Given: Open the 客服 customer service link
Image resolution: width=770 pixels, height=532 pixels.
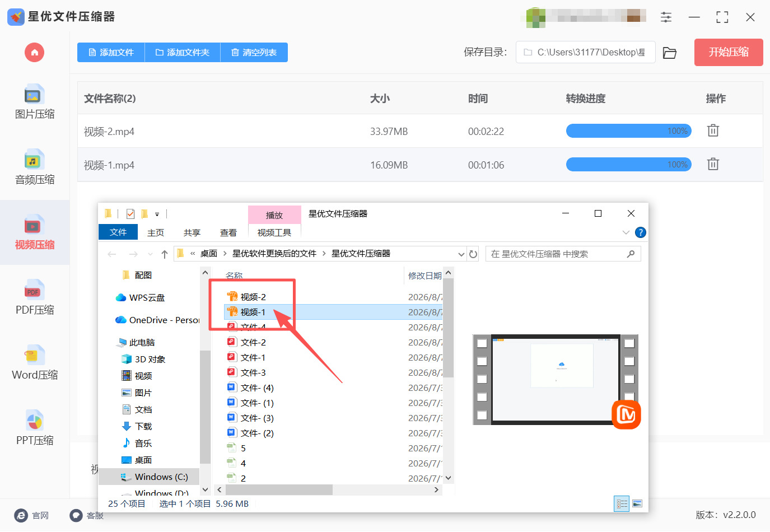Looking at the screenshot, I should click(86, 516).
